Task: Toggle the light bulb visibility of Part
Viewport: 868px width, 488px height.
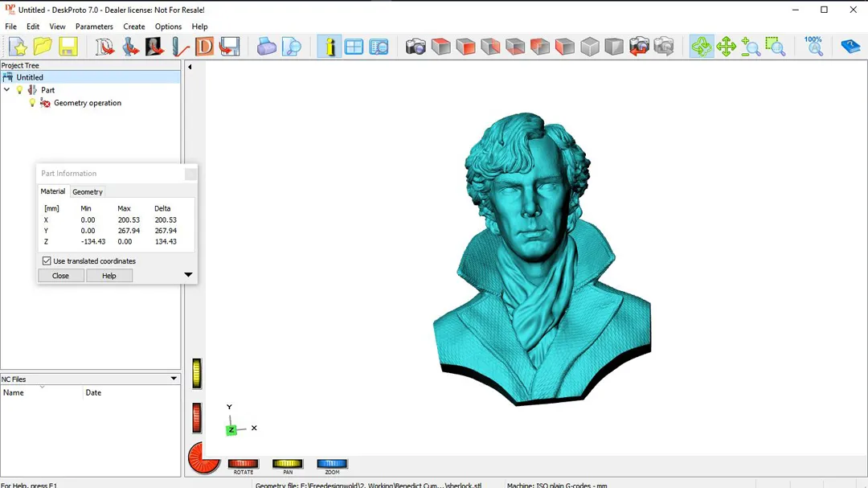Action: 20,90
